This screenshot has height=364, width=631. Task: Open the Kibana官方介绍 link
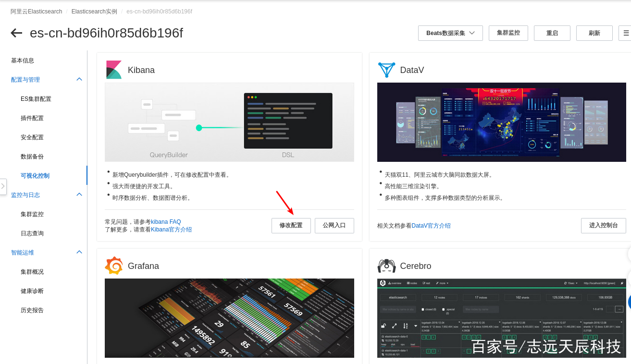[171, 230]
